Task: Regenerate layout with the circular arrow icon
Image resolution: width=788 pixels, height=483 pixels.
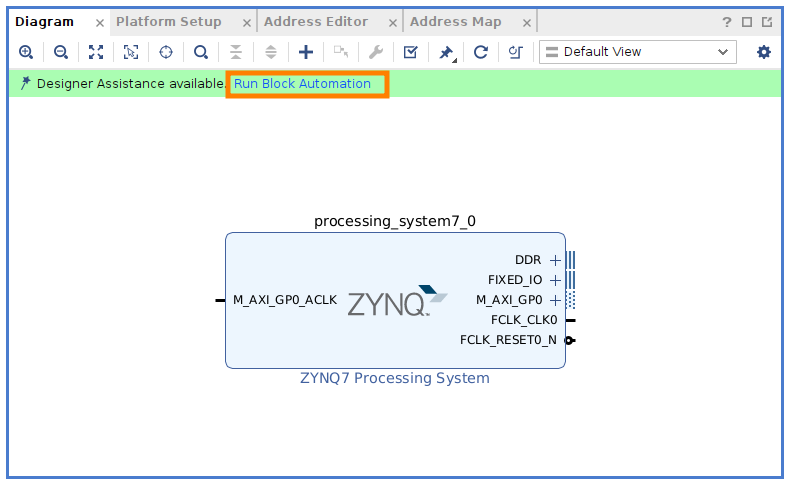Action: click(x=481, y=52)
